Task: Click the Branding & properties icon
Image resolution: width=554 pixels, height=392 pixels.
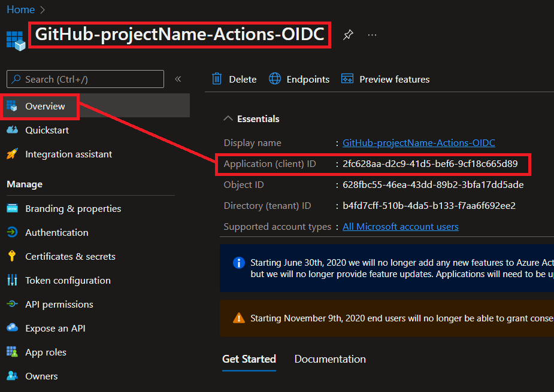Action: pos(13,208)
